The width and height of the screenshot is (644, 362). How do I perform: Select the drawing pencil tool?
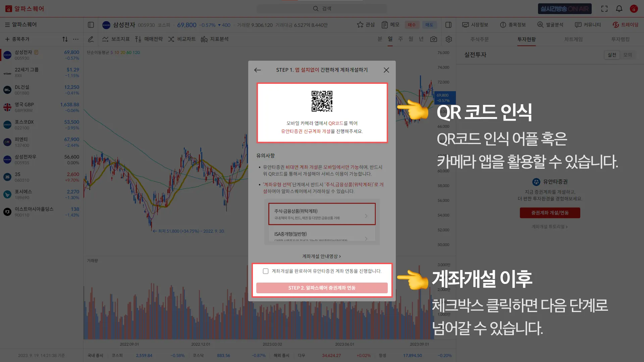[91, 39]
